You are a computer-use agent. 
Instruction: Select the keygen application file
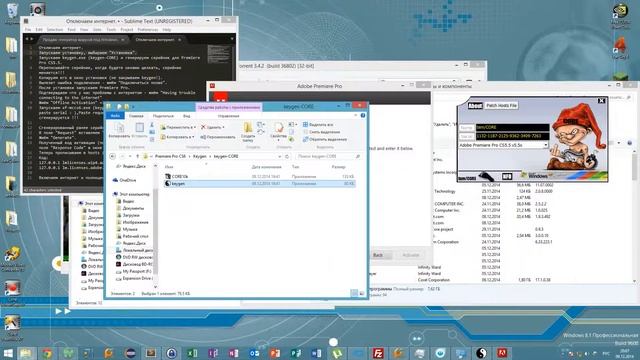coord(259,184)
